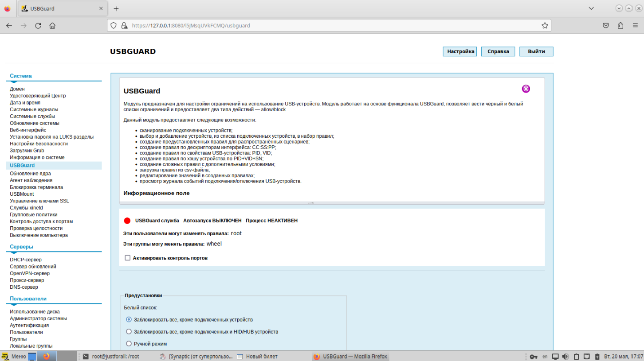Open Обновление ядра

pos(30,174)
